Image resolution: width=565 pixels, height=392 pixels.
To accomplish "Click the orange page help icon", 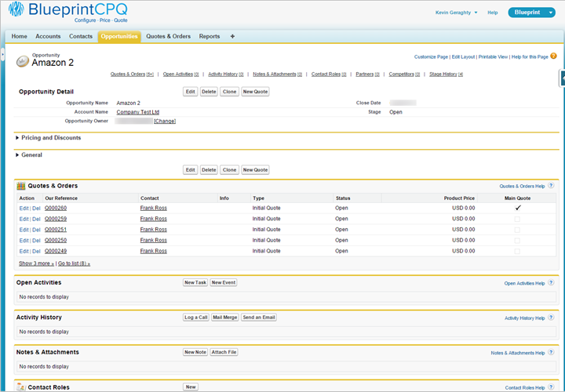I will [553, 56].
